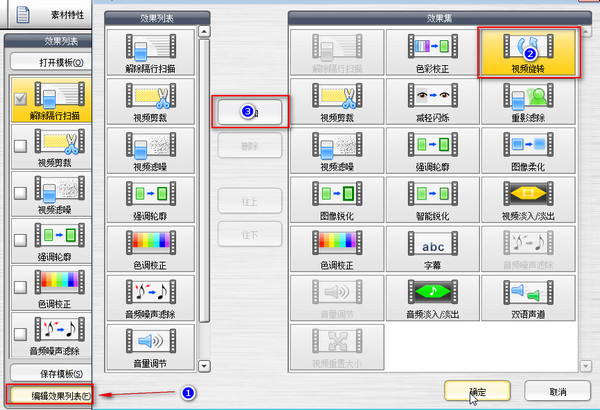Click the 效果列表 scrollbar thumb

204,181
